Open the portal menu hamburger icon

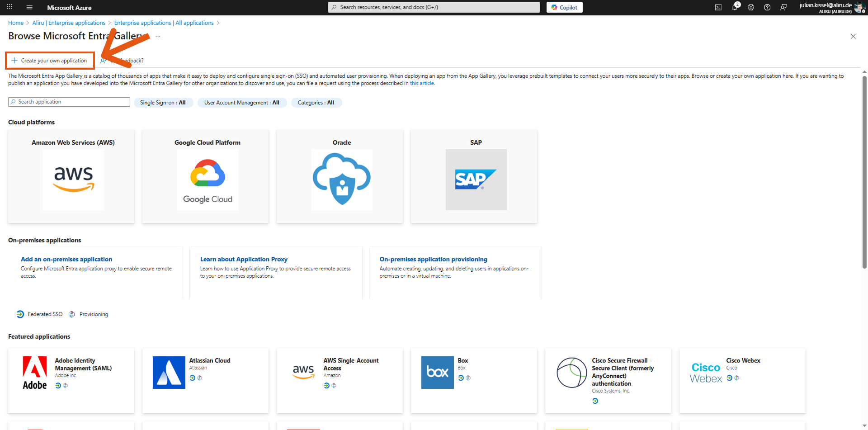[29, 7]
